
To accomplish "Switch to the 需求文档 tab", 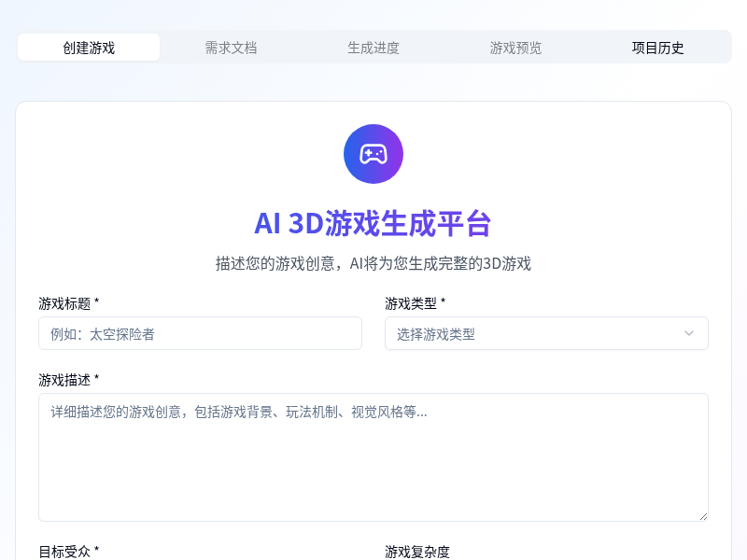I will (x=231, y=47).
